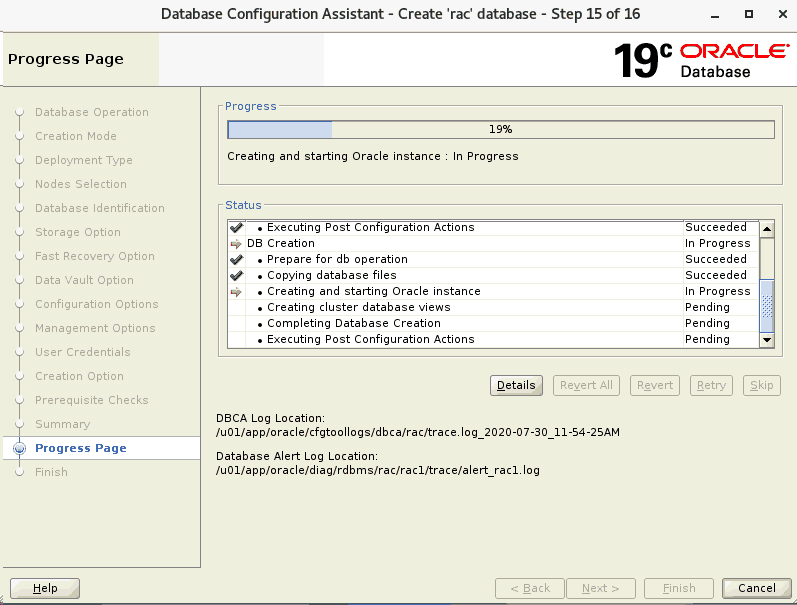Click the status list scrollbar thumb
The height and width of the screenshot is (605, 797).
pos(767,305)
